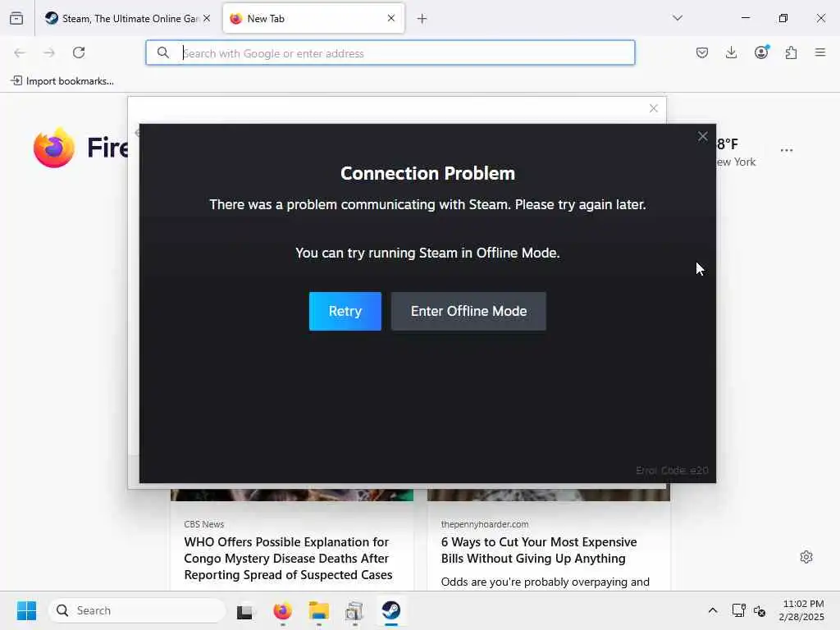840x630 pixels.
Task: Open muted volume tray icon
Action: (x=759, y=610)
